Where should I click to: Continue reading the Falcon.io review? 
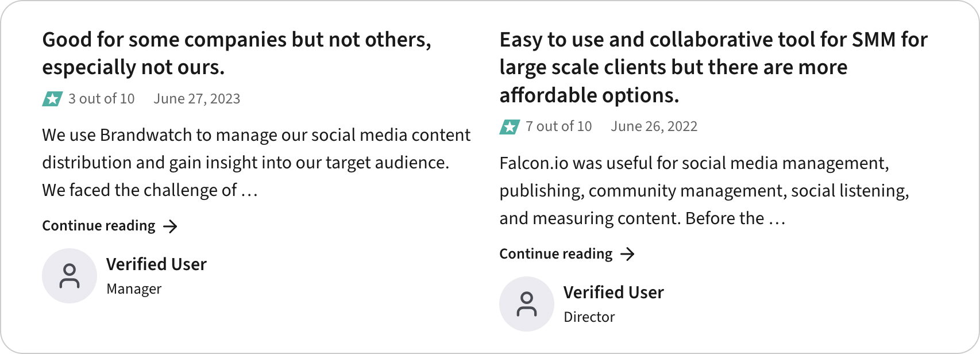555,254
